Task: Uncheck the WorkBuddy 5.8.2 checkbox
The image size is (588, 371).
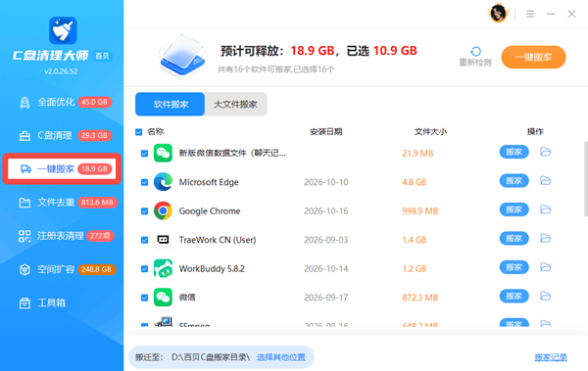Action: (144, 268)
